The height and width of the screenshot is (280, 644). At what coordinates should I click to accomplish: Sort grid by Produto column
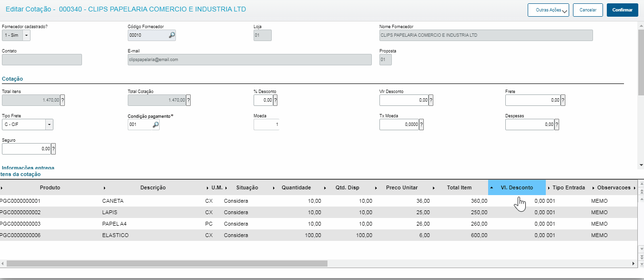tap(50, 187)
